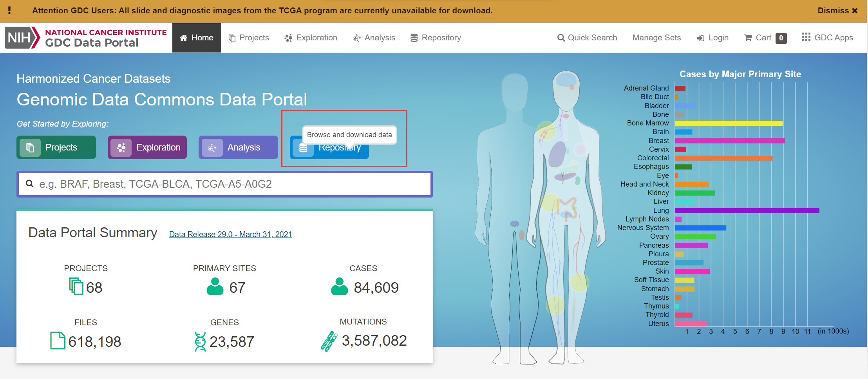Click the genes count 23,587
868x379 pixels.
click(x=232, y=342)
